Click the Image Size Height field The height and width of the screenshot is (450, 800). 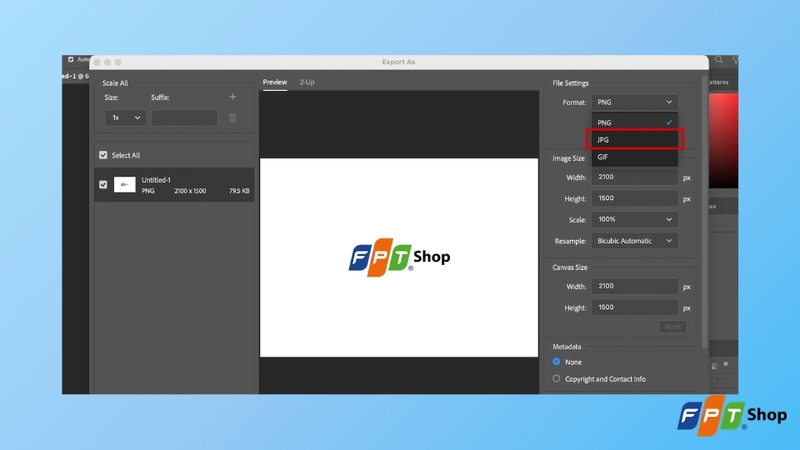tap(635, 198)
